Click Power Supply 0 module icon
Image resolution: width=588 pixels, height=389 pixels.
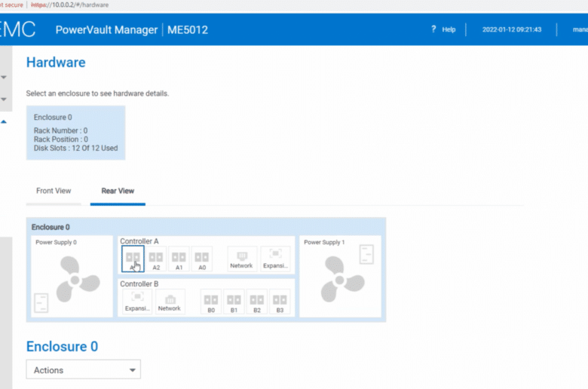[x=41, y=303]
